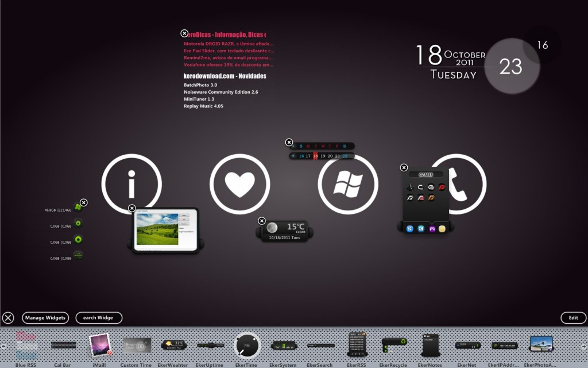Add the EkerWeahter widget
The image size is (588, 368).
(x=173, y=345)
